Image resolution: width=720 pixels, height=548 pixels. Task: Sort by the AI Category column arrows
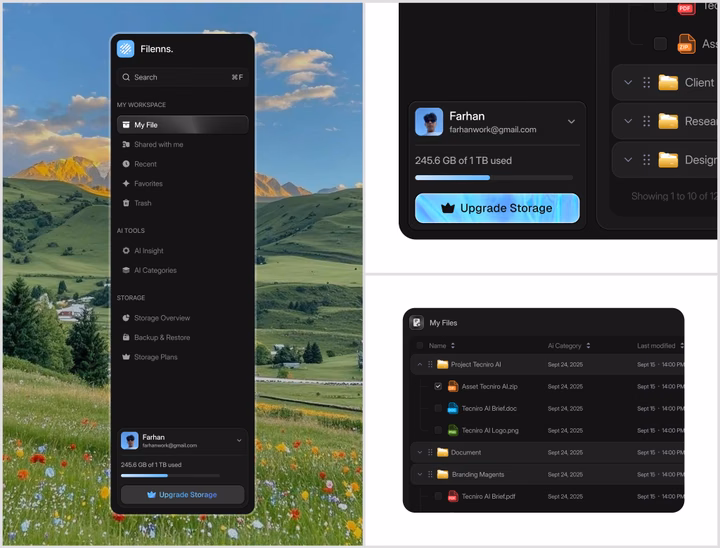point(588,345)
